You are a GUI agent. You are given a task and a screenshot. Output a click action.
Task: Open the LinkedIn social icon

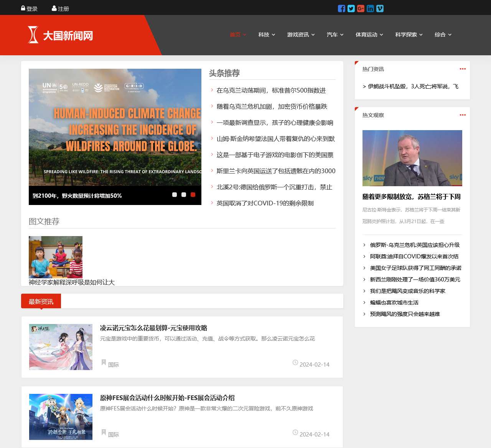point(370,8)
